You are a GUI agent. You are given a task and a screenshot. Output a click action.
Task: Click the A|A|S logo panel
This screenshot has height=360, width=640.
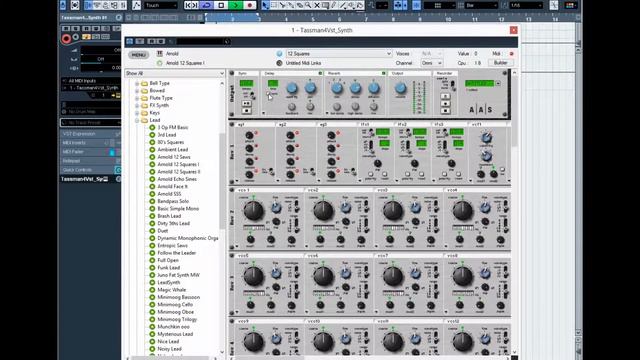(480, 109)
